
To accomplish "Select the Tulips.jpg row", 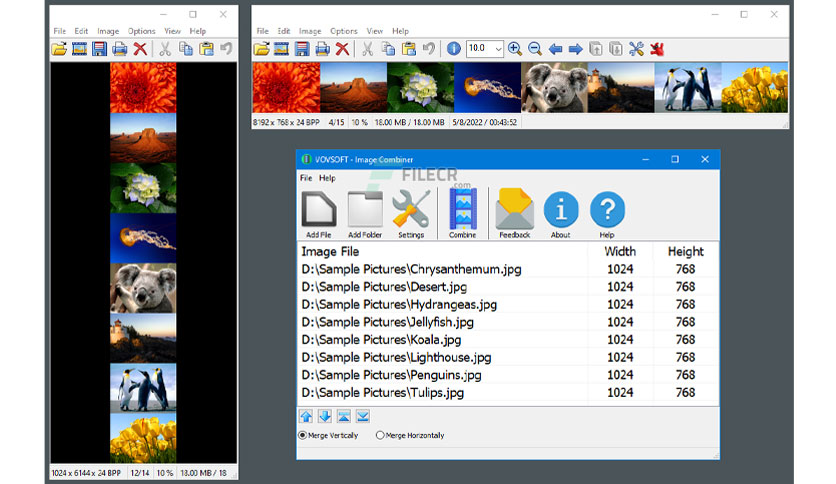I will 508,392.
